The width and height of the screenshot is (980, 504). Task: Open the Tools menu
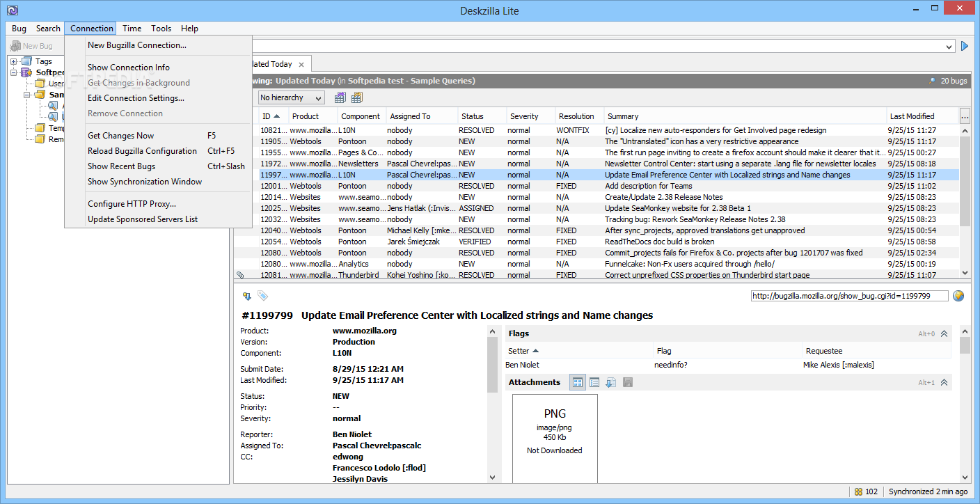point(161,29)
